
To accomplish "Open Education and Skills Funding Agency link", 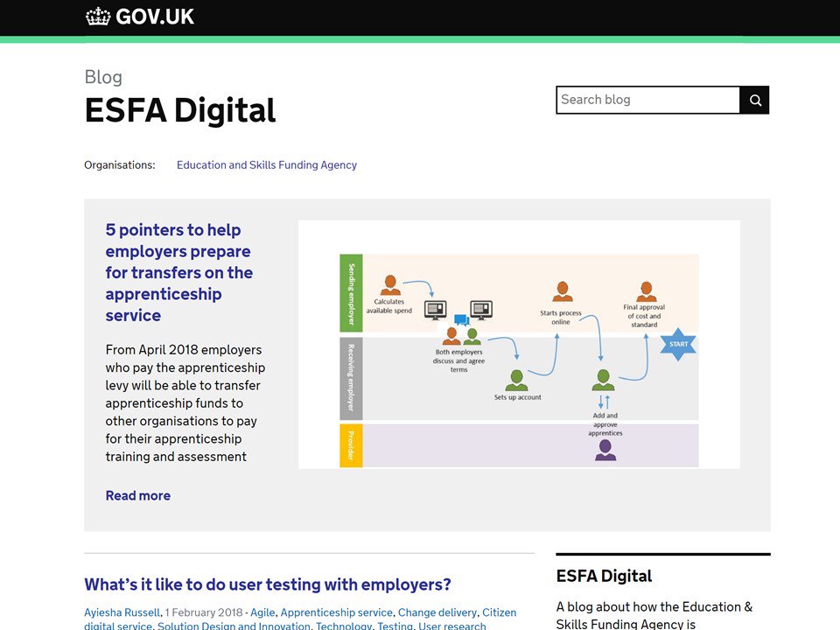I will [266, 165].
